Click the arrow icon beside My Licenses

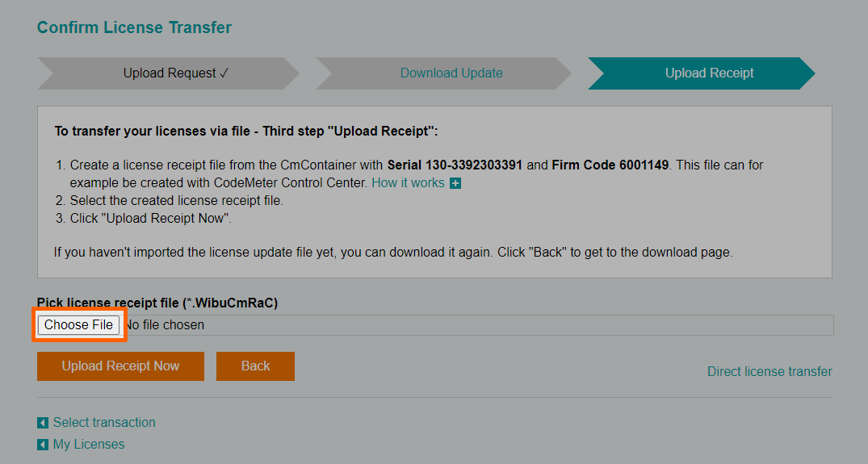click(x=43, y=445)
